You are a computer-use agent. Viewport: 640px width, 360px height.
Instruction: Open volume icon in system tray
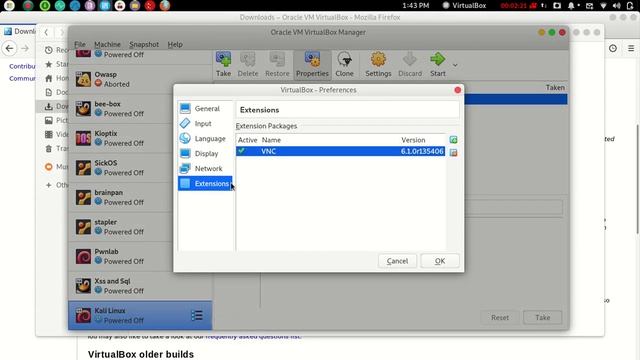[x=617, y=5]
